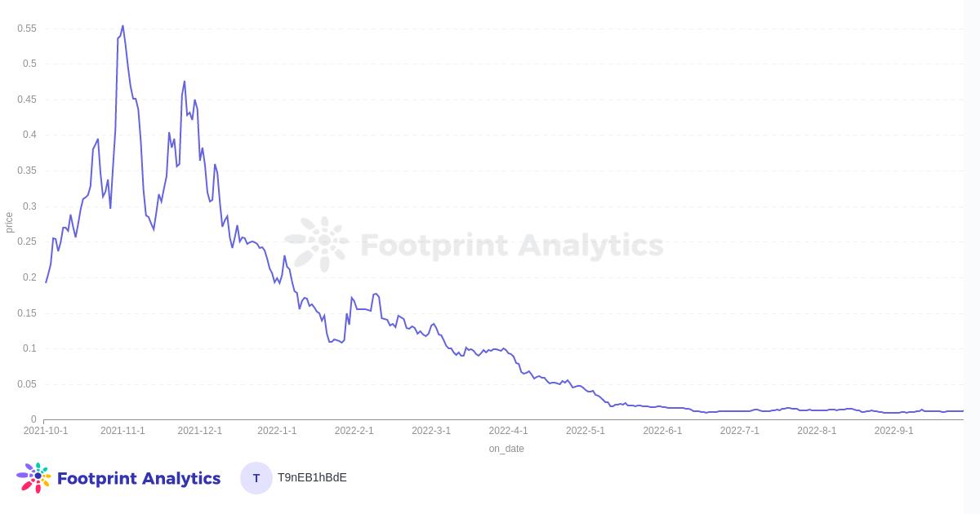Screen dimensions: 980x514
Task: Select the 2022-1-1 date tick label
Action: [x=277, y=431]
